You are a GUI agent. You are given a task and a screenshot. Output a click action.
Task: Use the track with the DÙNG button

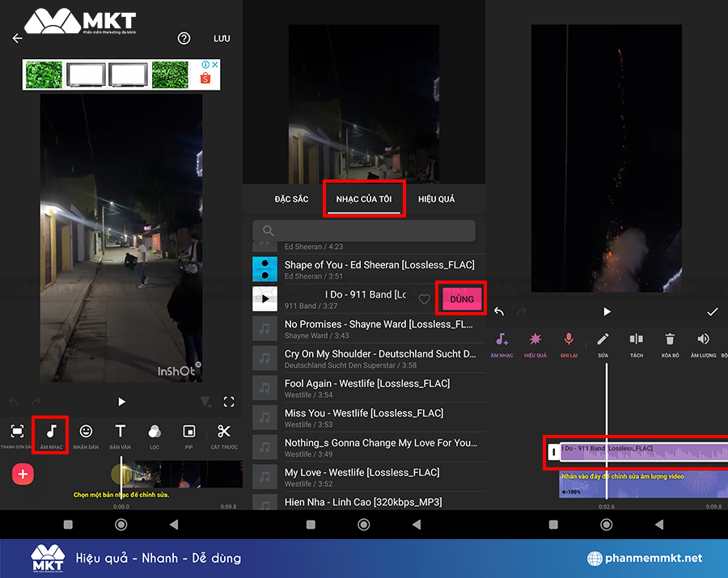(462, 299)
